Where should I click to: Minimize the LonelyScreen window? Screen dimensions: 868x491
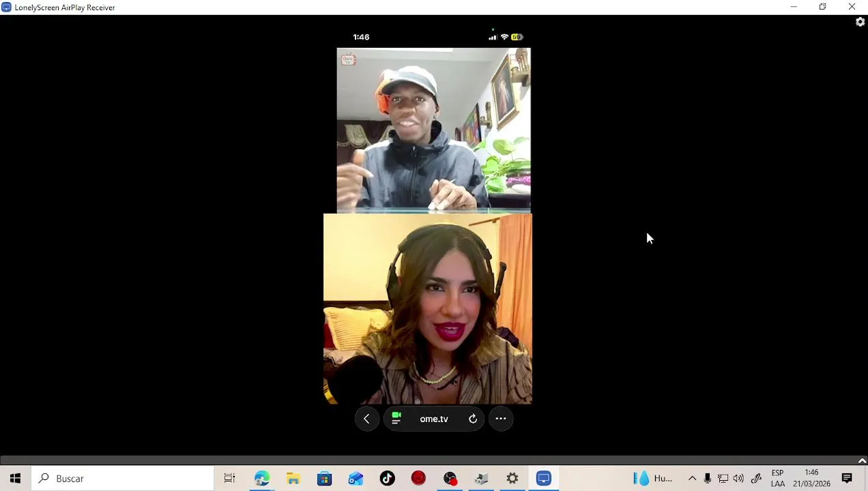pyautogui.click(x=794, y=7)
